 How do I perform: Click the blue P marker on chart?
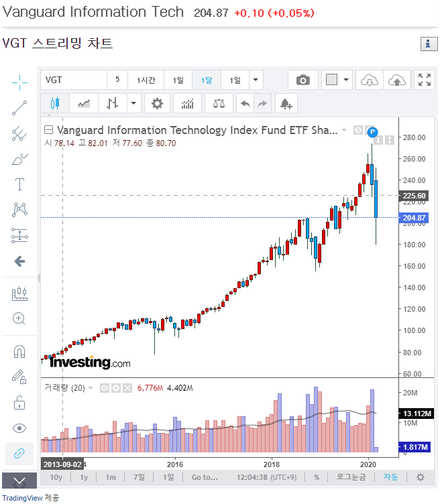coord(372,132)
